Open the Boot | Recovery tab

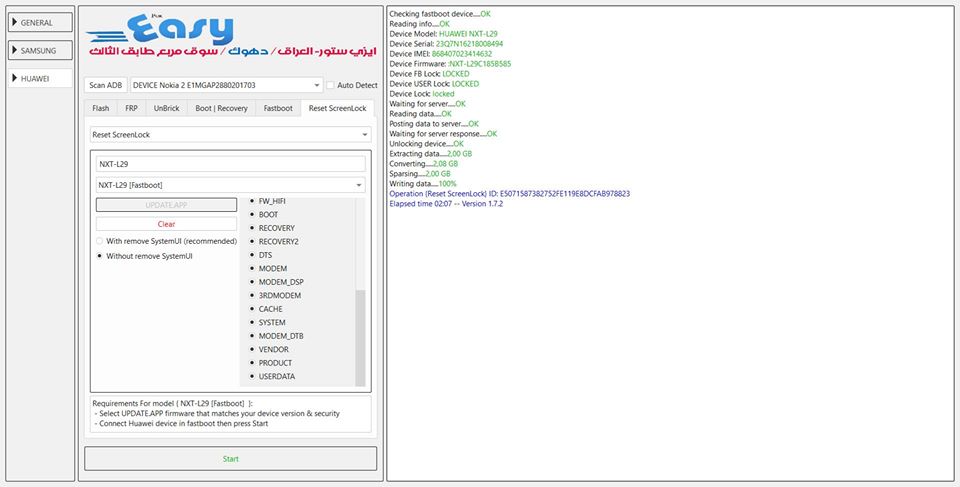point(221,108)
